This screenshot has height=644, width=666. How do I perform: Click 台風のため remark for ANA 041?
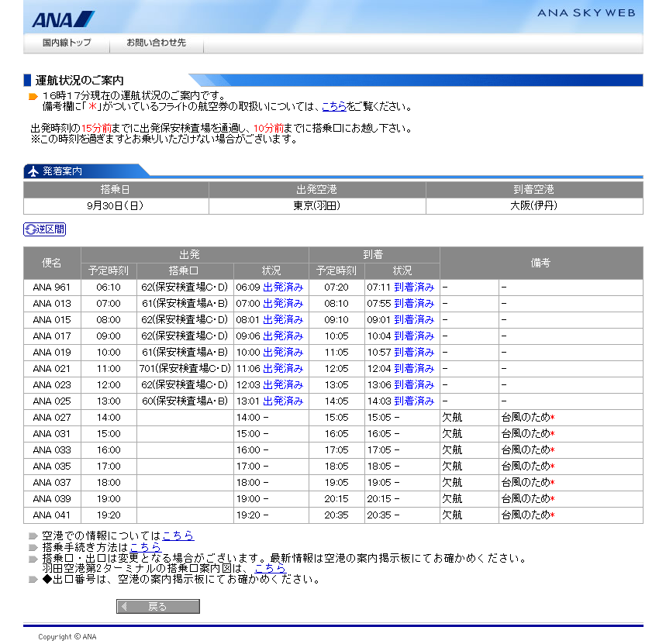[528, 515]
